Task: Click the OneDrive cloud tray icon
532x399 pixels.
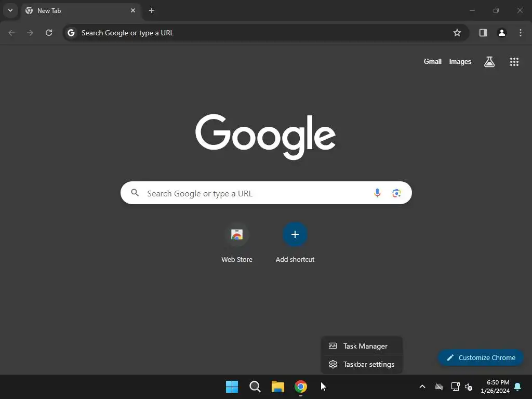Action: [x=439, y=387]
